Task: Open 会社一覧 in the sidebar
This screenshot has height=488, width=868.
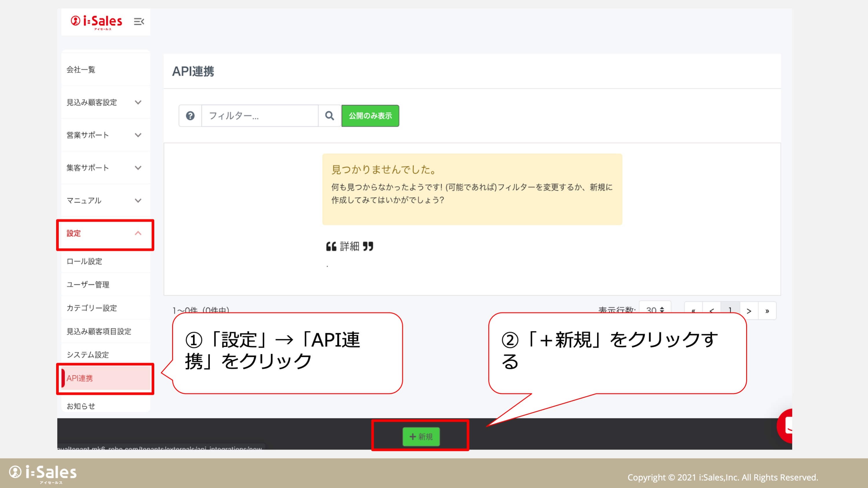Action: pyautogui.click(x=81, y=70)
